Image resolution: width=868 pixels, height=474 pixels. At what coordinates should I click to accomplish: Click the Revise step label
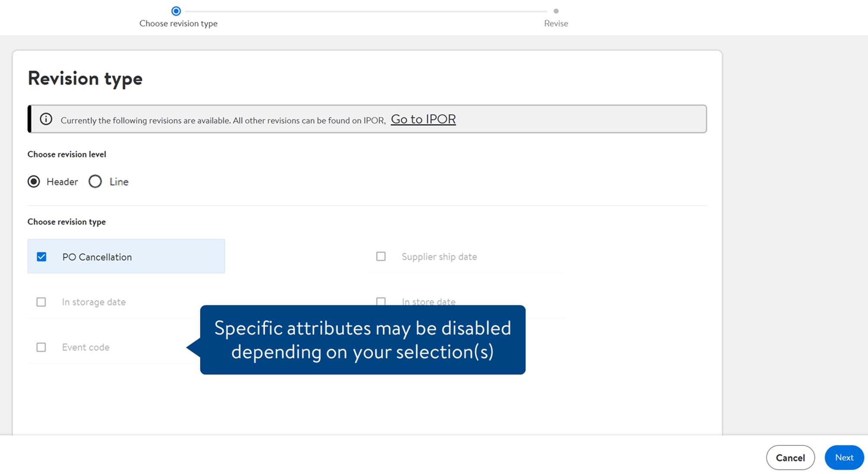[556, 23]
